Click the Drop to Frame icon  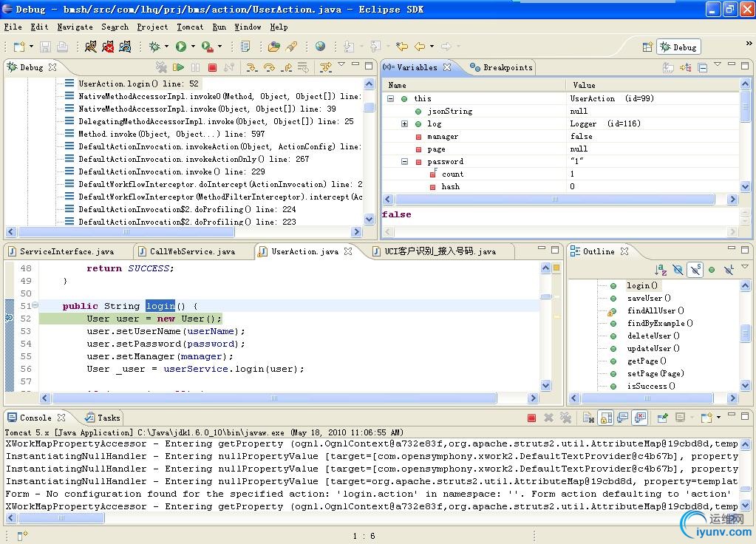point(303,67)
